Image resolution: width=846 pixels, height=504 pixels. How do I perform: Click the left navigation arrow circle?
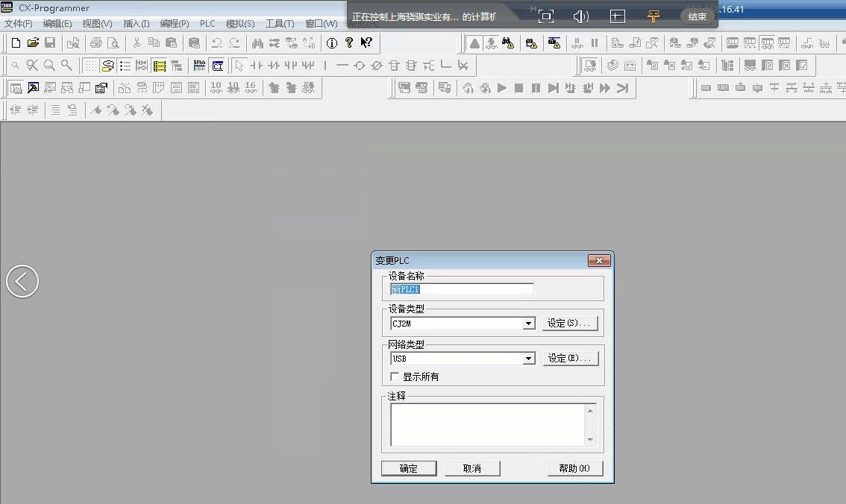tap(22, 281)
